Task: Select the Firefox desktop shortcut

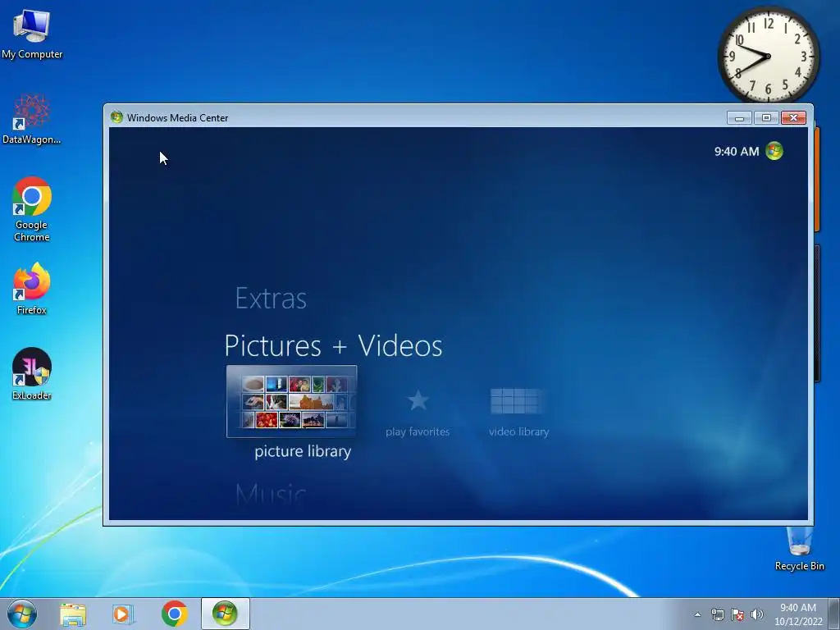Action: tap(32, 289)
